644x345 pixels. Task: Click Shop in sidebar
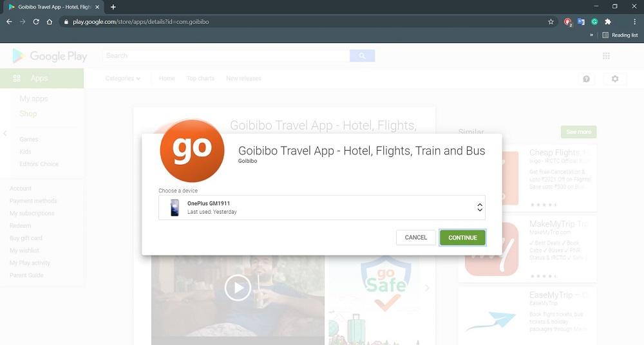[x=28, y=114]
